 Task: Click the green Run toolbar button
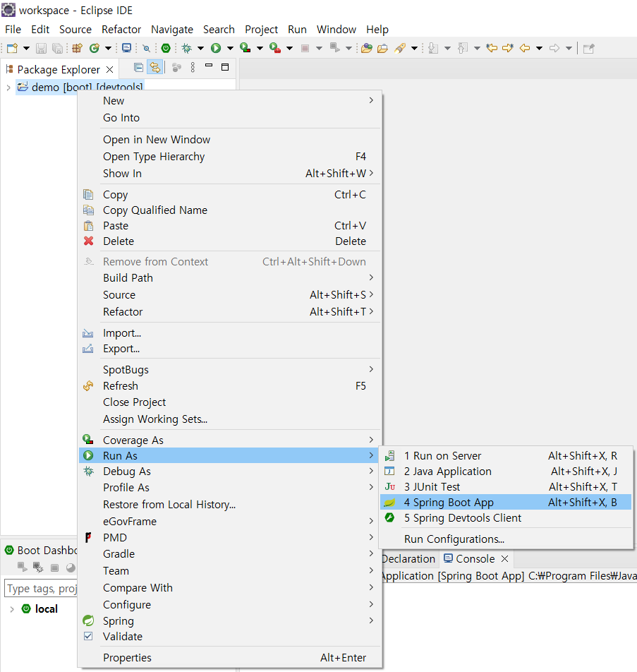pyautogui.click(x=216, y=48)
